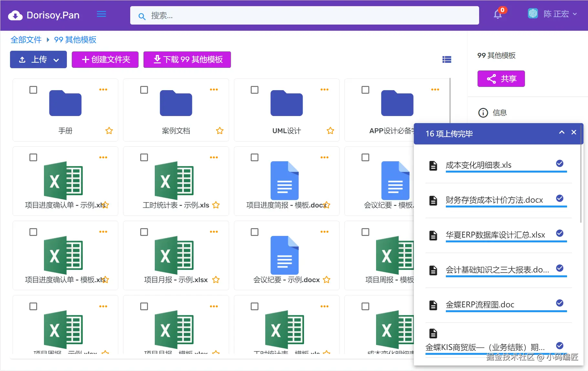Click progress bar under 会计基础知识之三大报表

(506, 276)
